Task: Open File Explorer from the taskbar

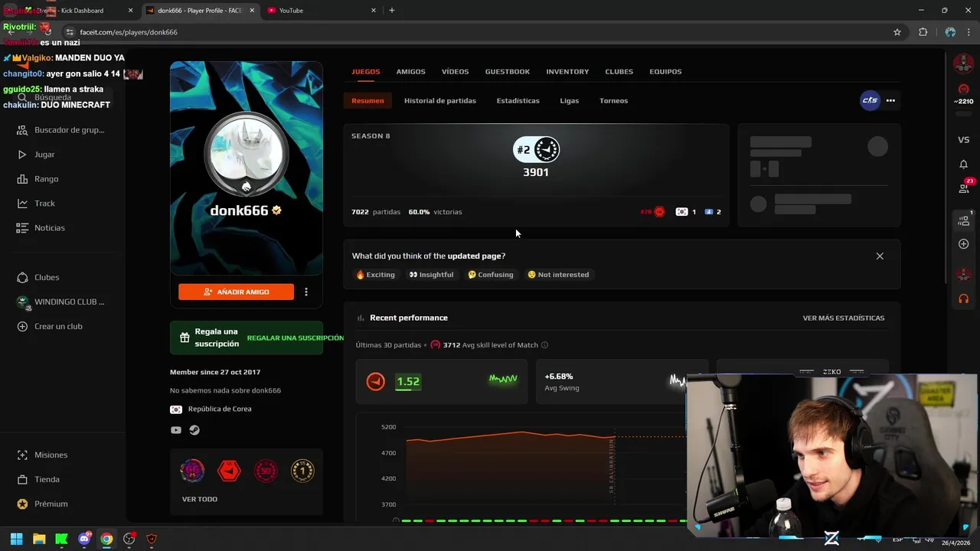Action: 39,539
